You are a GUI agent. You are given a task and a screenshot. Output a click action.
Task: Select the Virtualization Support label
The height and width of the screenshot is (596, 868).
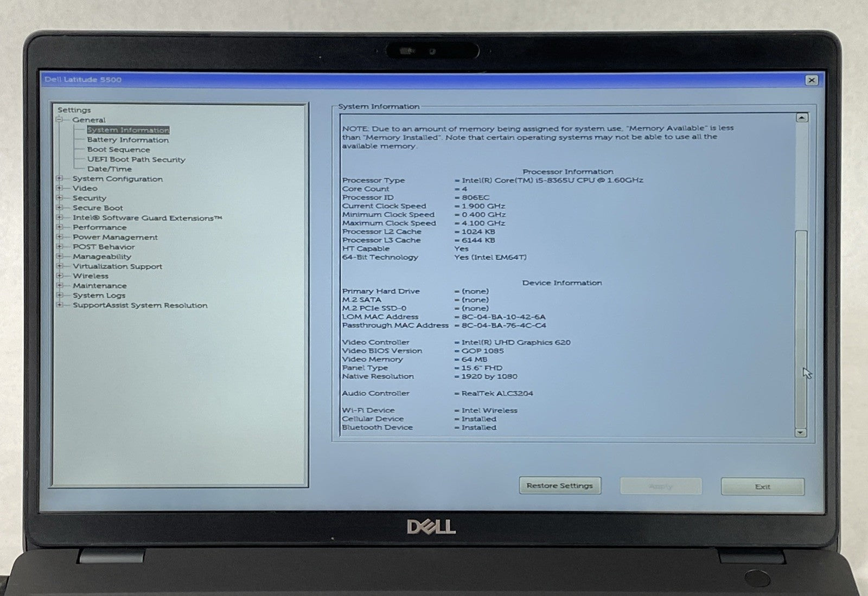pyautogui.click(x=118, y=266)
